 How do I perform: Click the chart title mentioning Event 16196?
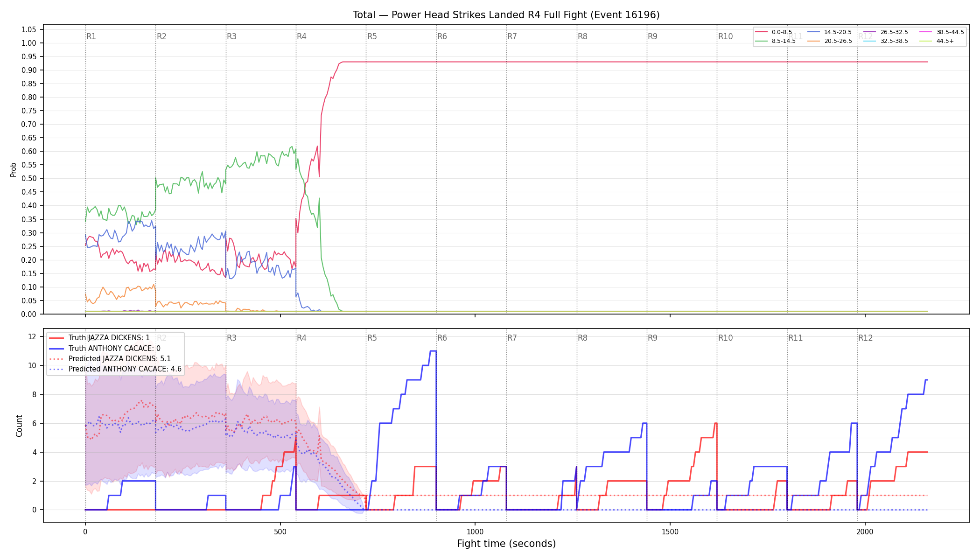point(506,15)
